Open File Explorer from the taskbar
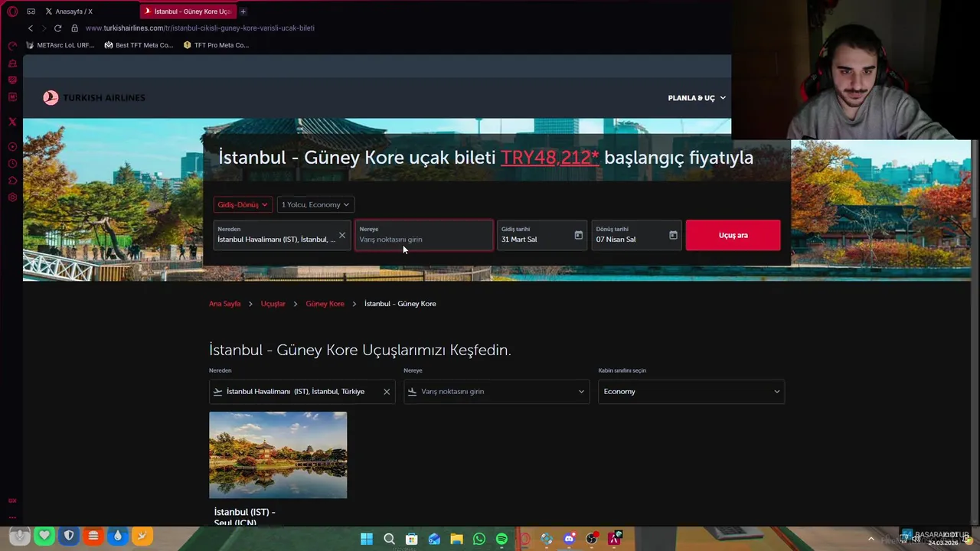 pyautogui.click(x=456, y=539)
